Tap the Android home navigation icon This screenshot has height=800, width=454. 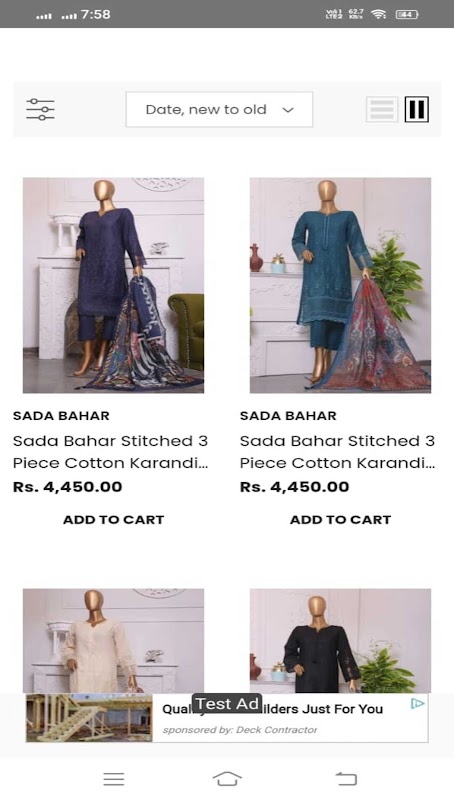[227, 779]
